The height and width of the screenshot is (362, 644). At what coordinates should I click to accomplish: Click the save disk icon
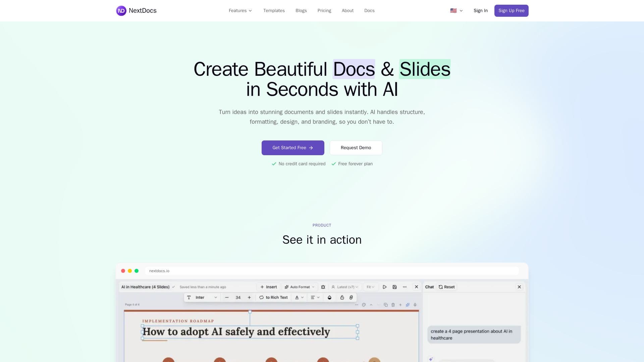(x=394, y=287)
